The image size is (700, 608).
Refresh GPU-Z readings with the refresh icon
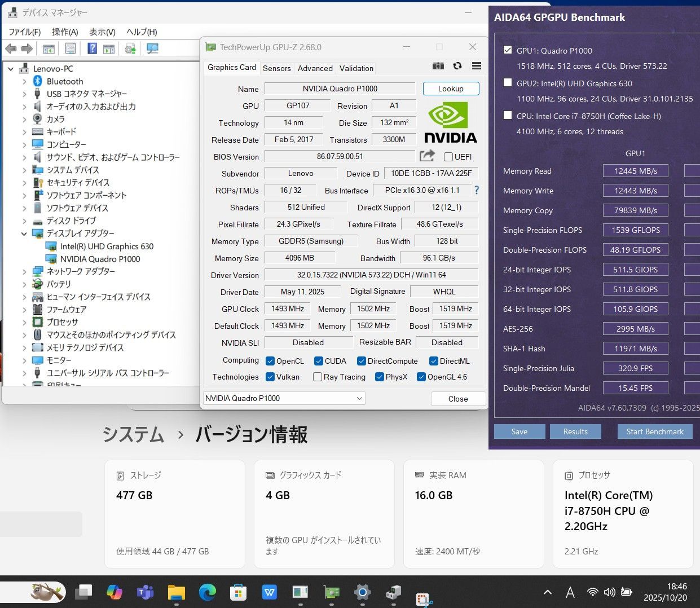(457, 66)
